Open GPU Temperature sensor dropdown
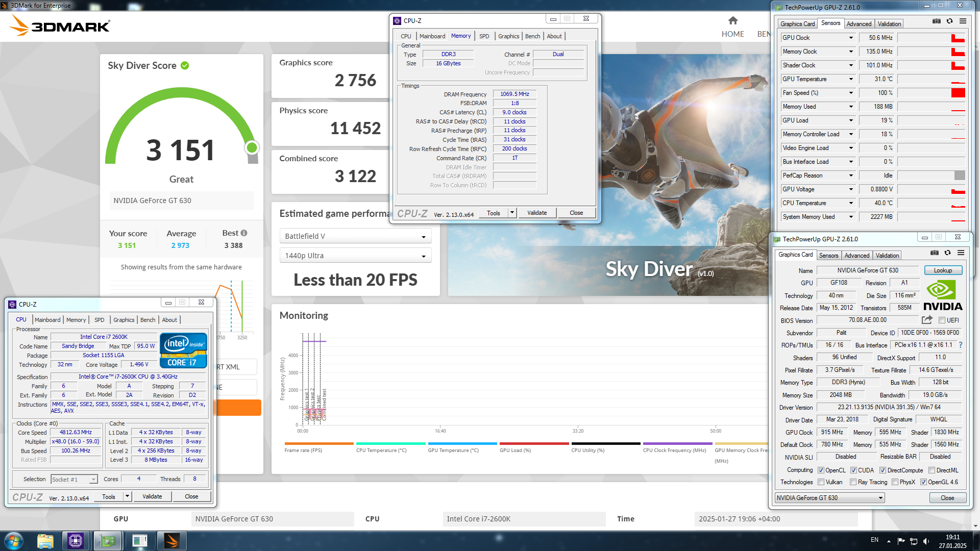Viewport: 980px width, 551px height. tap(851, 79)
